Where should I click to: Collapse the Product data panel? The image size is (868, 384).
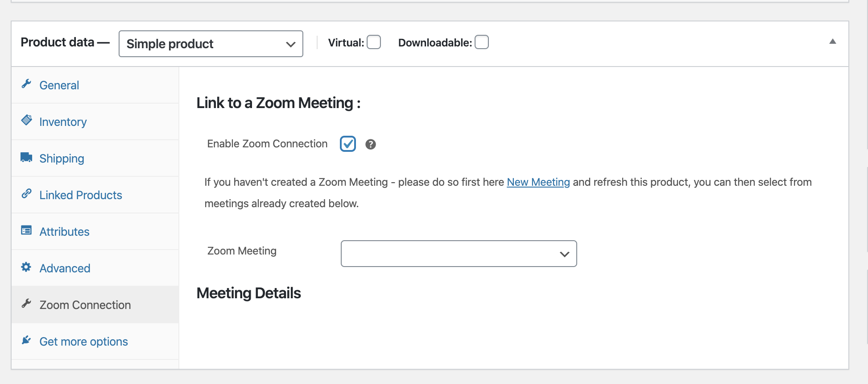pyautogui.click(x=833, y=42)
